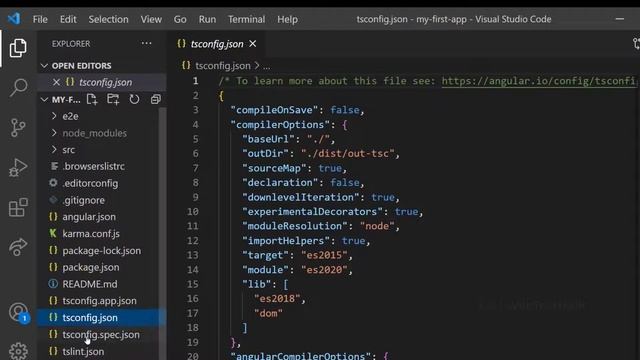
Task: Refresh the Explorer file tree
Action: coord(134,99)
